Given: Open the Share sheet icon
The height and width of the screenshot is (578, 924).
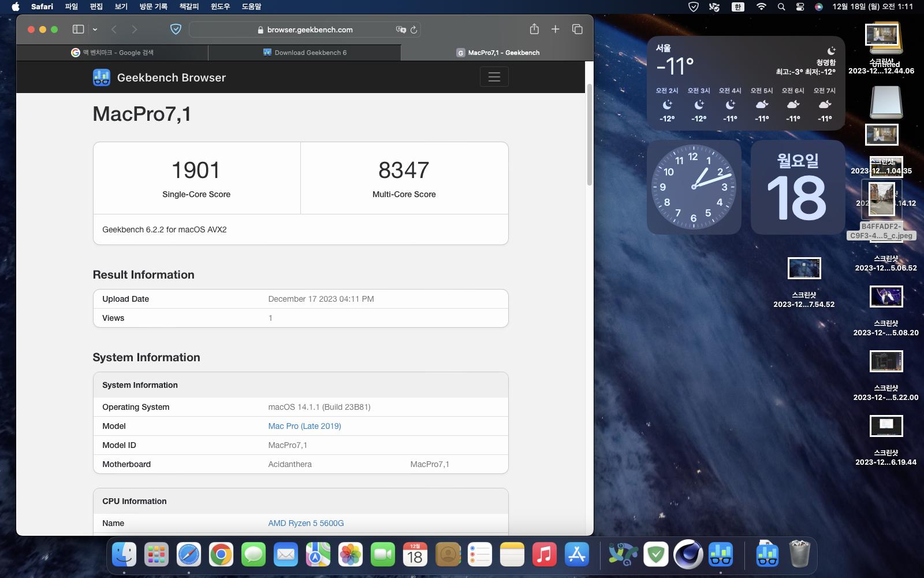Looking at the screenshot, I should 534,29.
